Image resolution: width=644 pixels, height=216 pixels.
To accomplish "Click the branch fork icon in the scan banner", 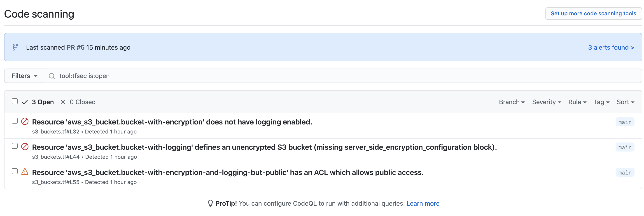I will (15, 47).
